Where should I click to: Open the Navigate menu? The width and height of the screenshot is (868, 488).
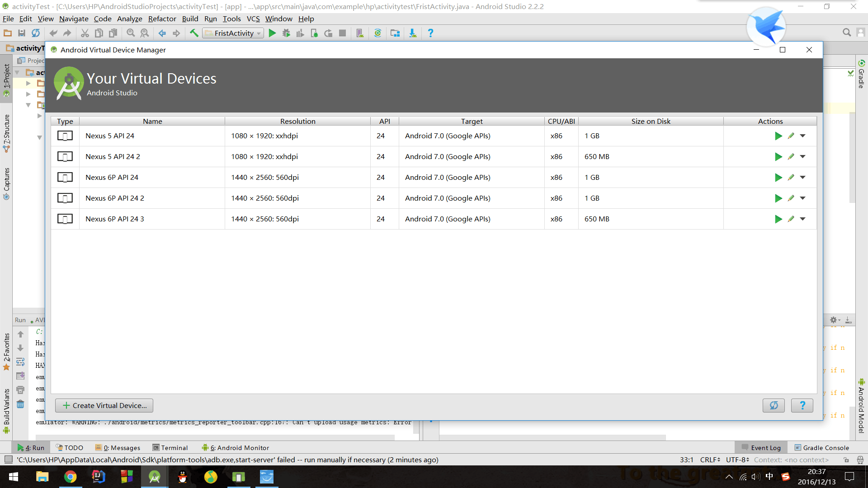point(74,19)
